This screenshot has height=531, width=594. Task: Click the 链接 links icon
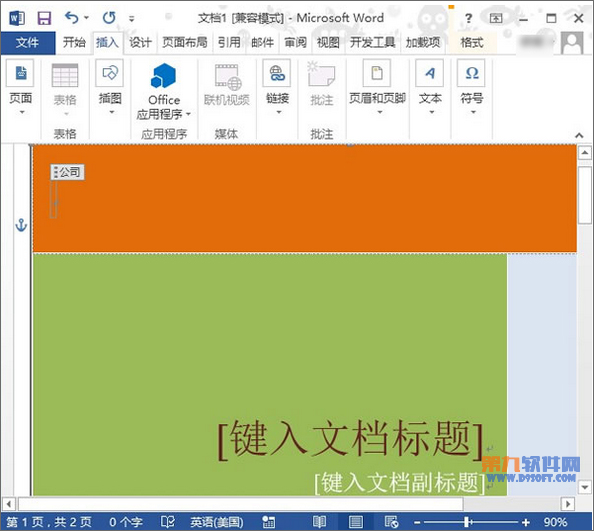point(277,73)
